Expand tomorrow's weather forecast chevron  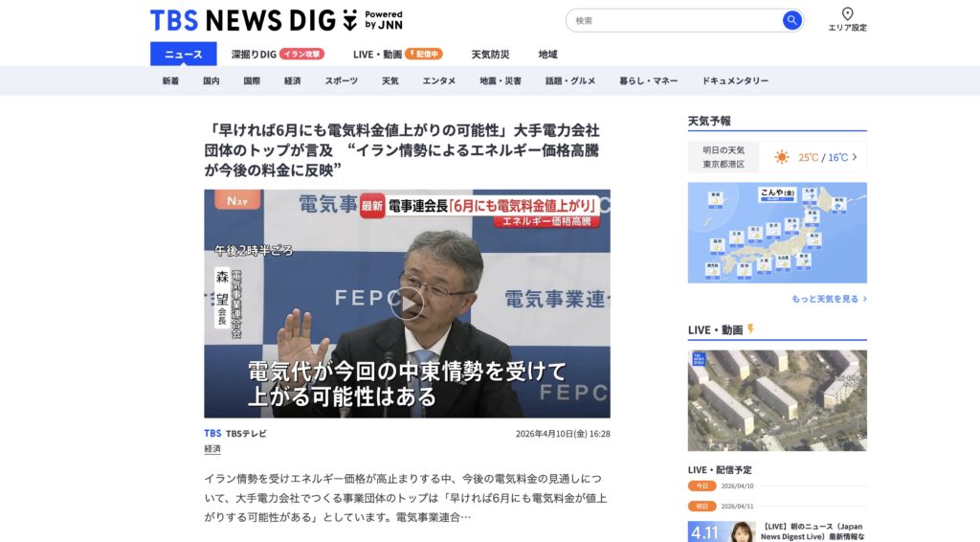pos(855,157)
